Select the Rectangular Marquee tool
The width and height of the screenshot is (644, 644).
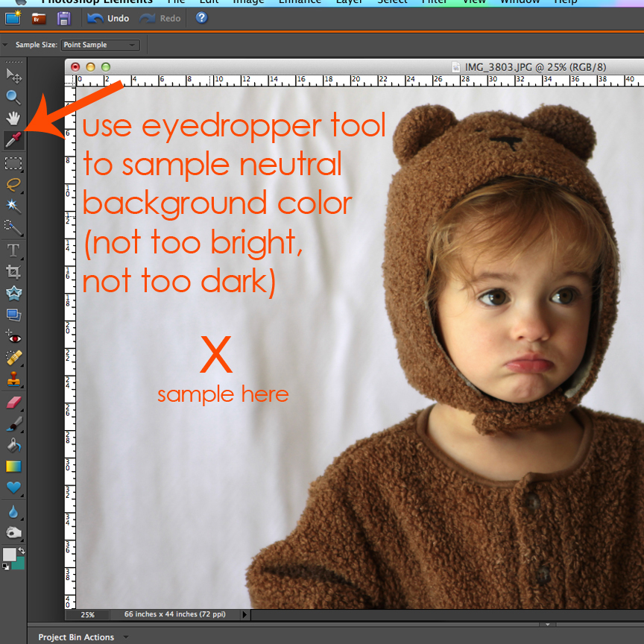pos(13,163)
